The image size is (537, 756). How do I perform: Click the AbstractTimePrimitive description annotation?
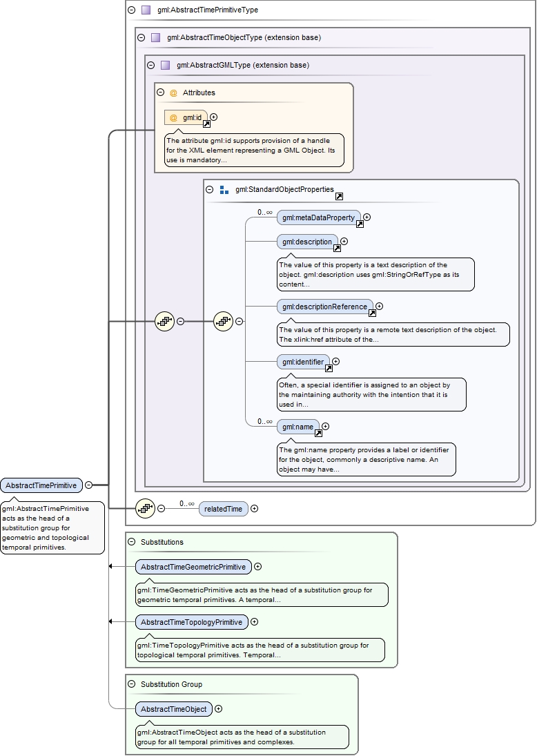[x=52, y=527]
